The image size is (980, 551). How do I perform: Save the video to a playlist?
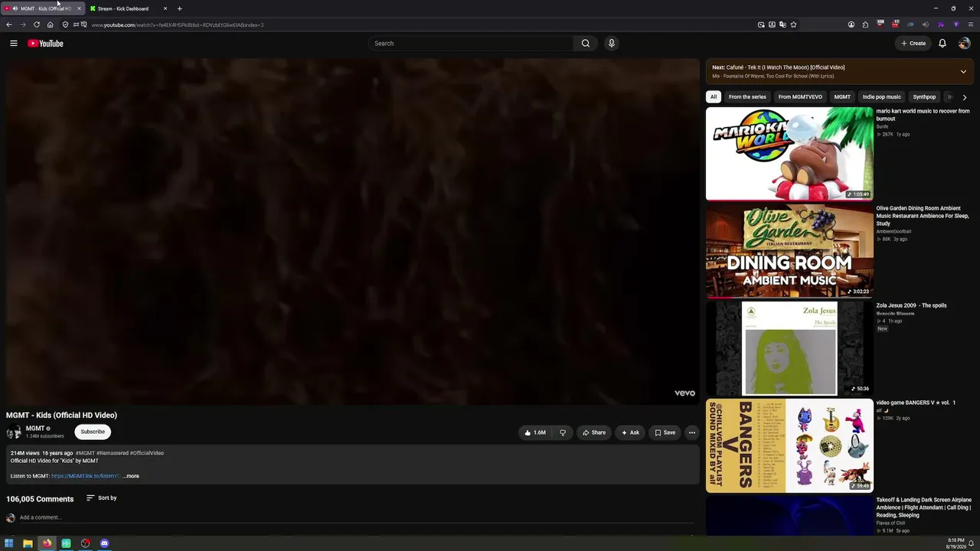click(x=665, y=432)
